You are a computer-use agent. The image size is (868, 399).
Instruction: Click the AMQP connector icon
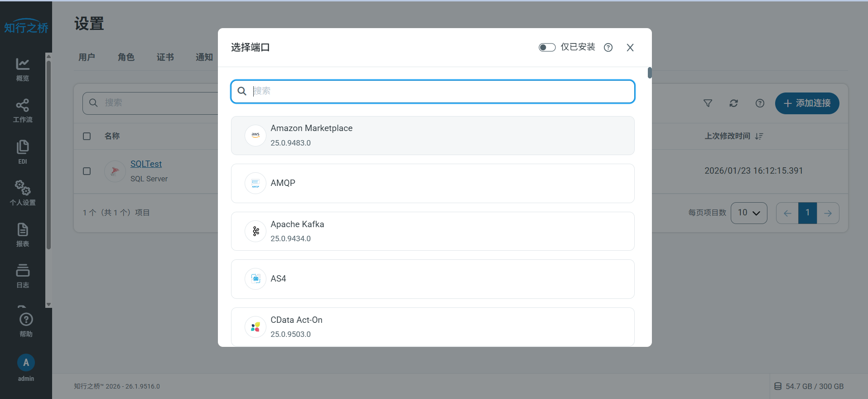click(x=256, y=183)
